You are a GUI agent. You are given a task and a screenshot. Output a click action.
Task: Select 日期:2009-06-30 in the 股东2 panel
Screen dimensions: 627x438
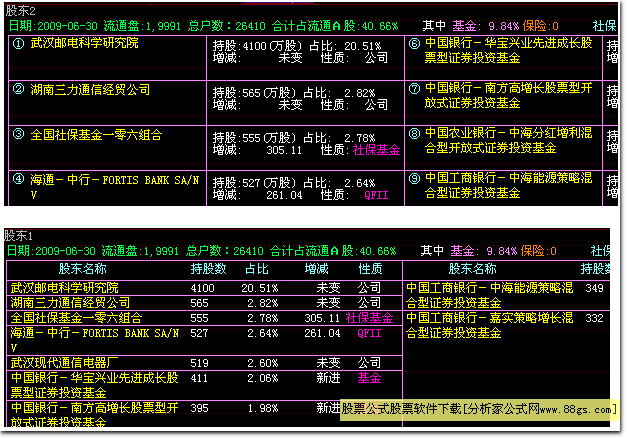(x=53, y=26)
